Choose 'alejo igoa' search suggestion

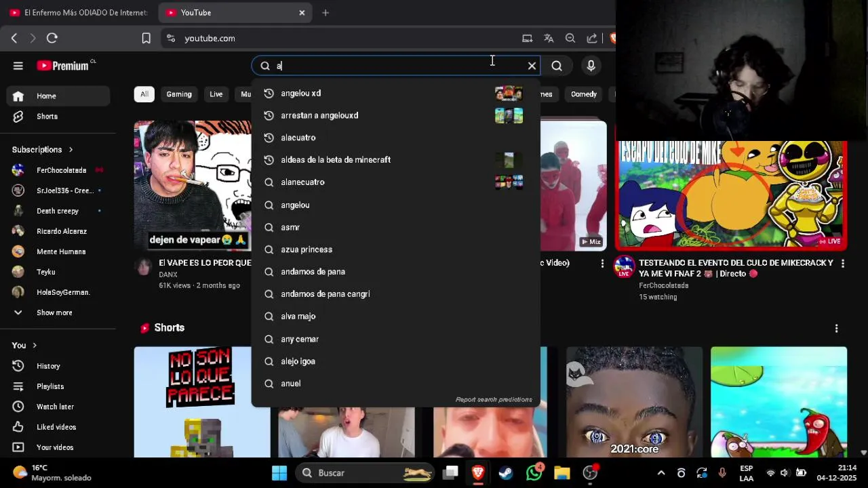click(x=396, y=361)
